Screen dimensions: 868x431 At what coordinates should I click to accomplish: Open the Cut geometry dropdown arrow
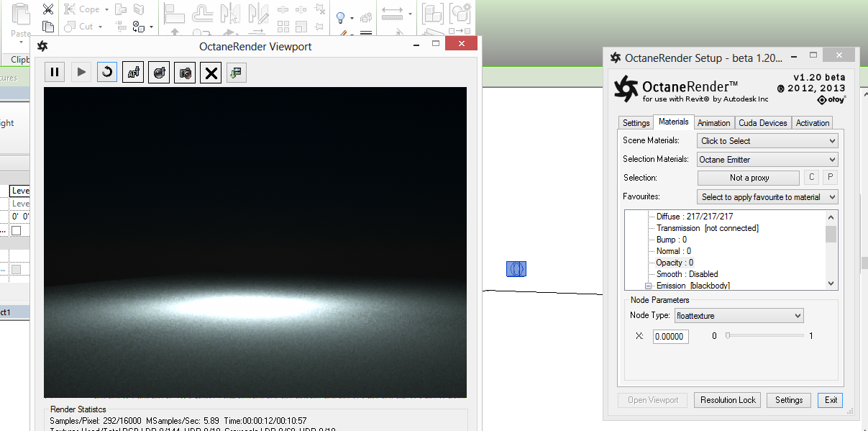[100, 27]
